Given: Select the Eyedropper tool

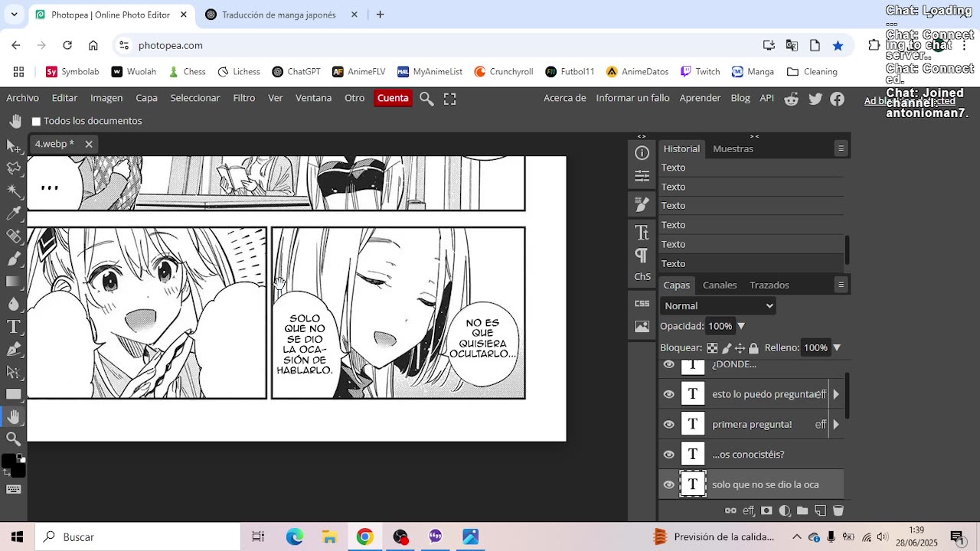Looking at the screenshot, I should [x=13, y=214].
